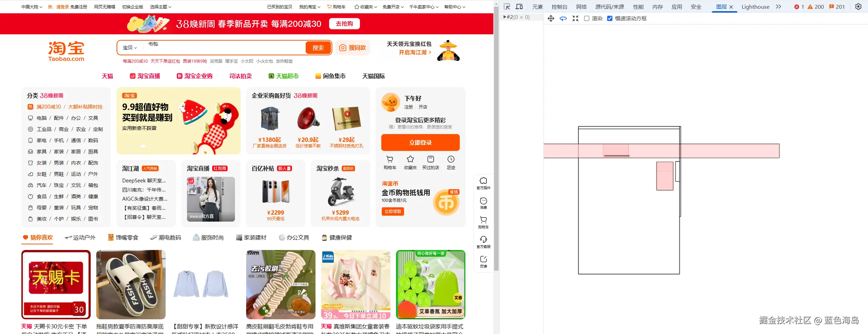Open 官方插件 in the floating side toolbar

click(x=483, y=183)
